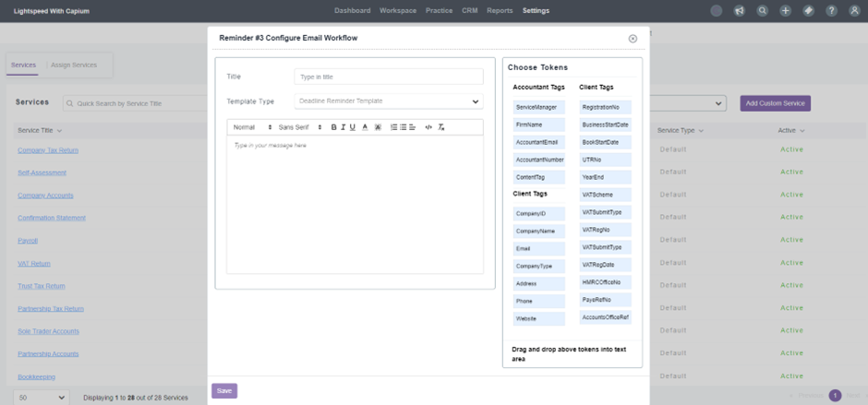Select the CompanyID token
Image resolution: width=868 pixels, height=405 pixels.
(538, 213)
